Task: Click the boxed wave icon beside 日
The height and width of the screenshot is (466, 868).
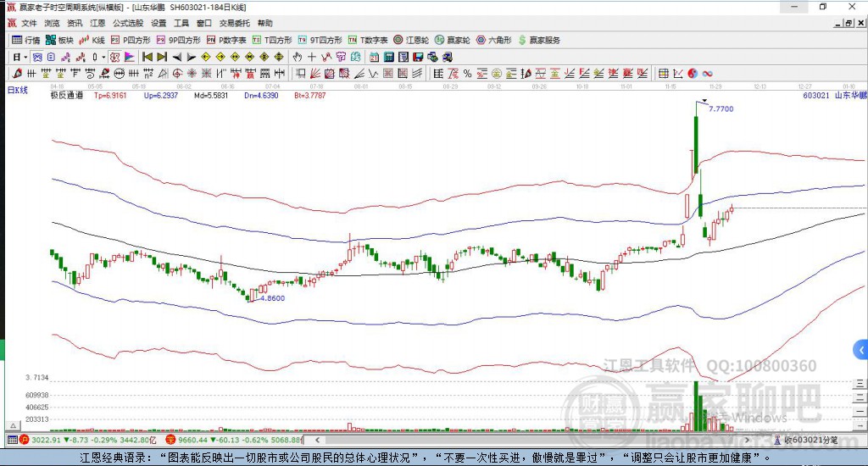Action: [37, 57]
